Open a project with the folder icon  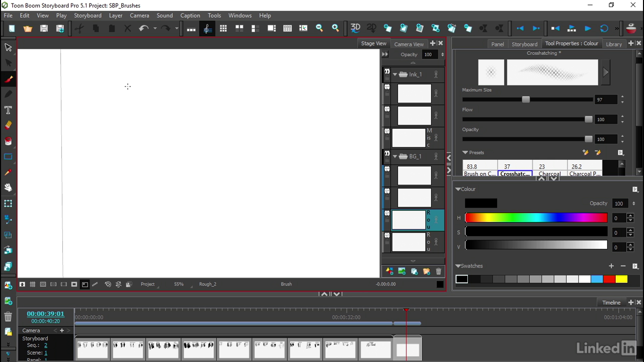click(28, 29)
